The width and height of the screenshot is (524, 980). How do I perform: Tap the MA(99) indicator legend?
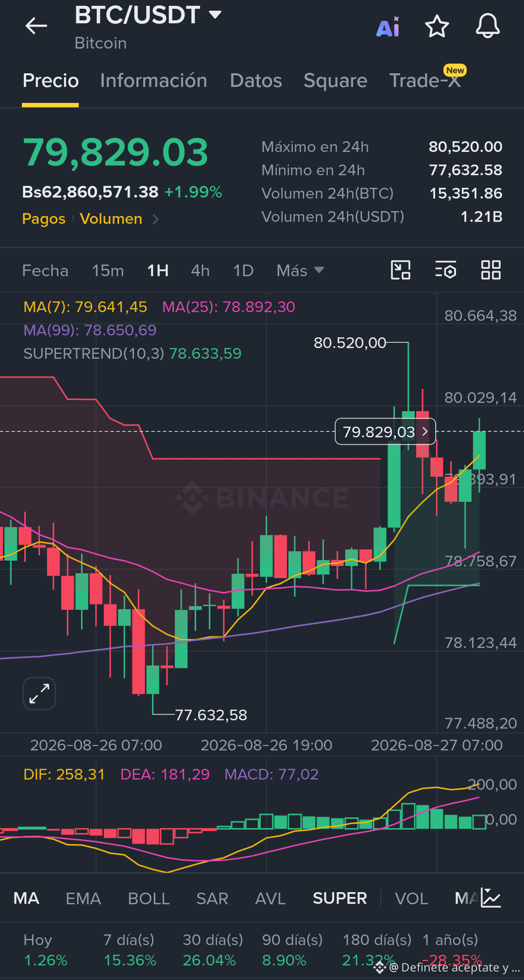pyautogui.click(x=90, y=330)
